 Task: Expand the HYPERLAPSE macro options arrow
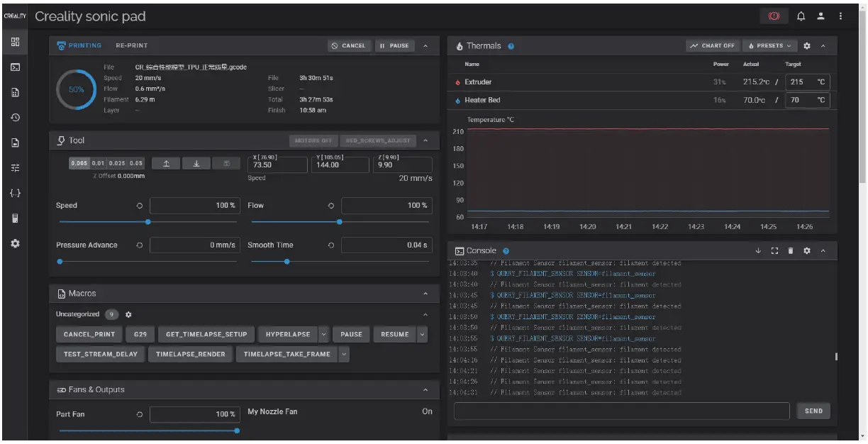point(323,335)
